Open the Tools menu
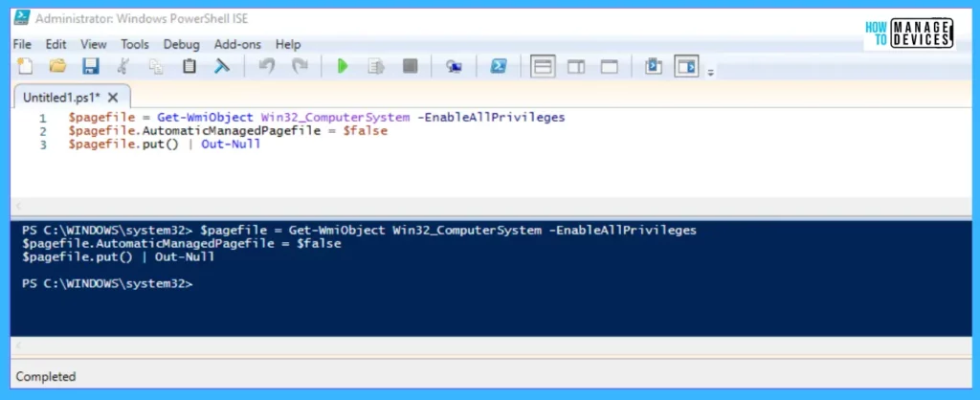The image size is (980, 400). pos(135,44)
